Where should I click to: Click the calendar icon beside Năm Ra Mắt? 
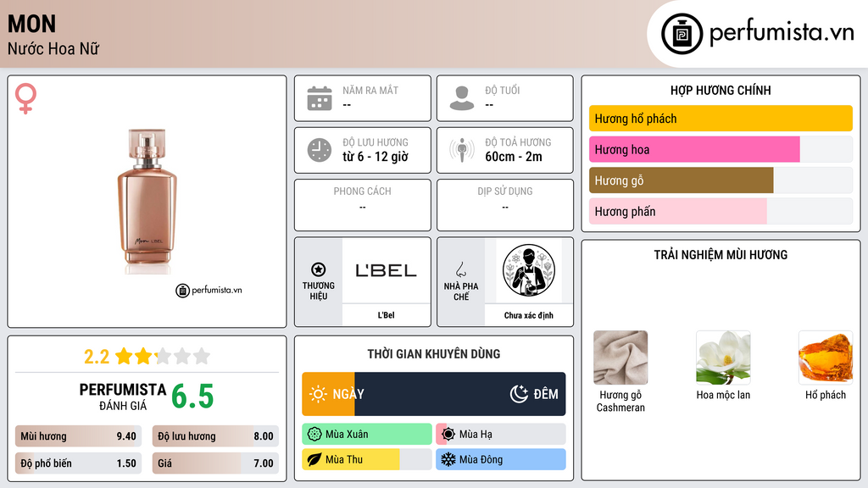pyautogui.click(x=320, y=98)
